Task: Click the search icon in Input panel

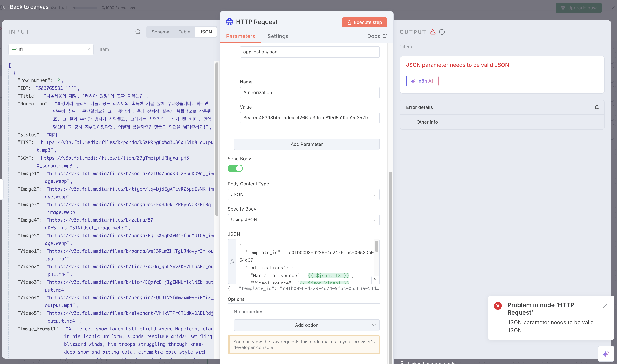Action: pyautogui.click(x=138, y=32)
